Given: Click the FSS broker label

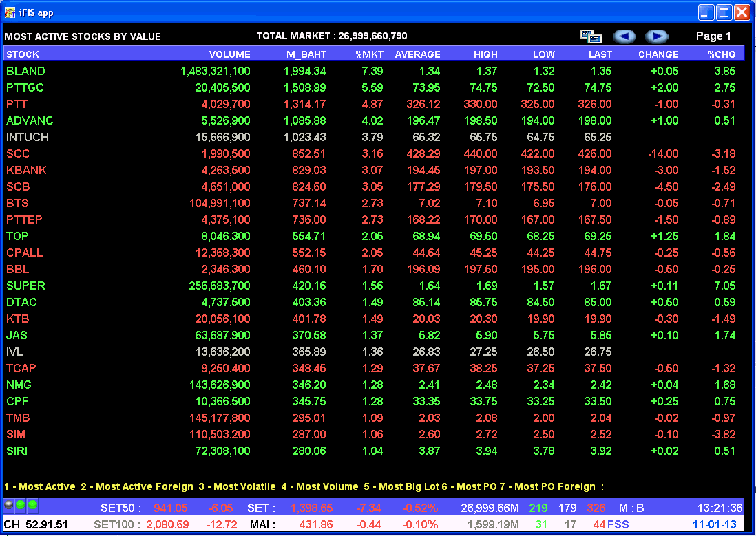Looking at the screenshot, I should point(618,524).
